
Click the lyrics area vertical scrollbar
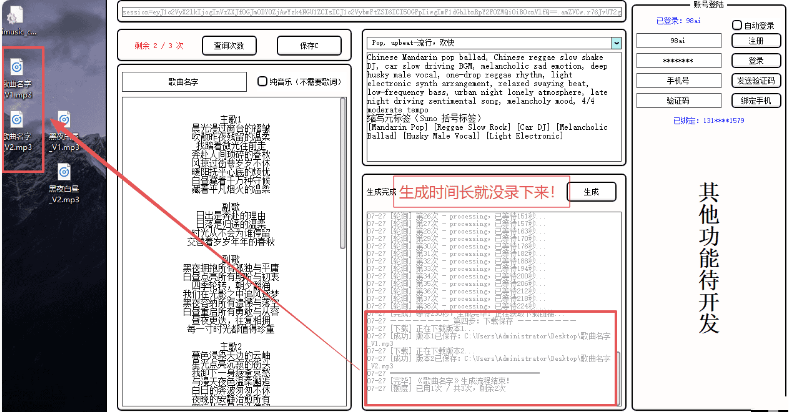coord(343,173)
